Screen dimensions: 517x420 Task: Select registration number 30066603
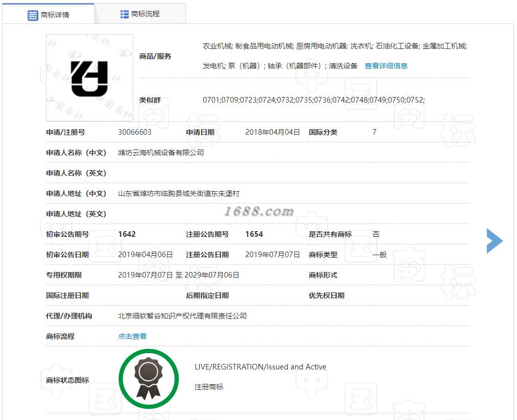coord(134,132)
